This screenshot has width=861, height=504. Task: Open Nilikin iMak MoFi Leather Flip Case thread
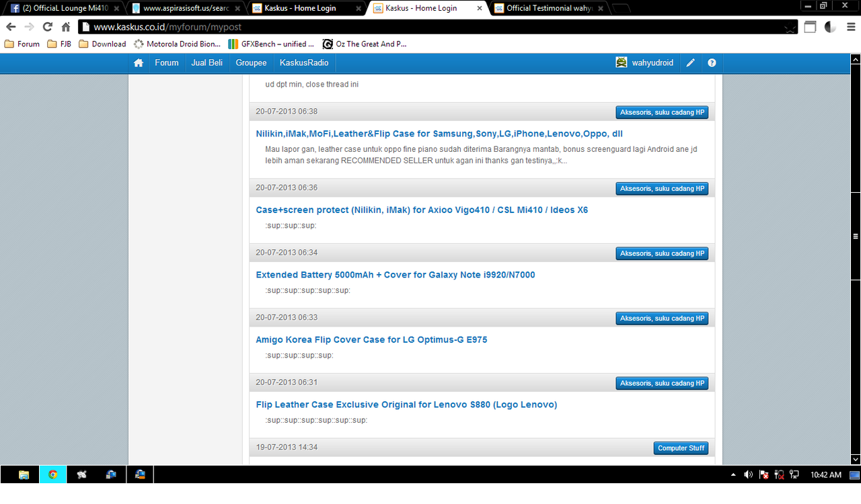pyautogui.click(x=439, y=134)
